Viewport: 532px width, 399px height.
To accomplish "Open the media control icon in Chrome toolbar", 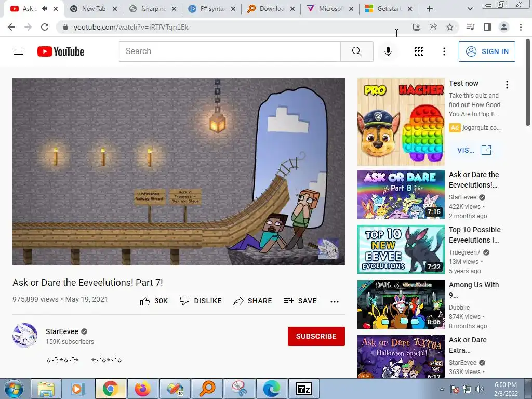I will pos(470,27).
